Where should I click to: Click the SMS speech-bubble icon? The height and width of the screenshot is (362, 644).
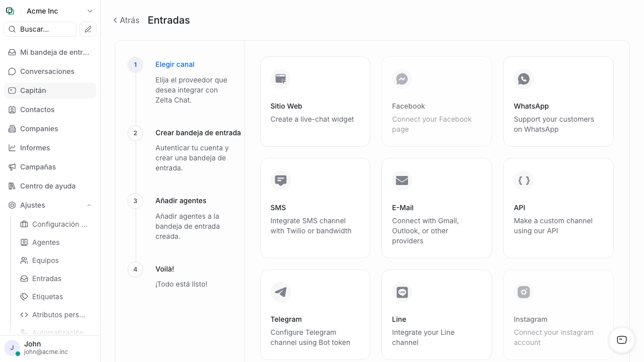tap(281, 180)
